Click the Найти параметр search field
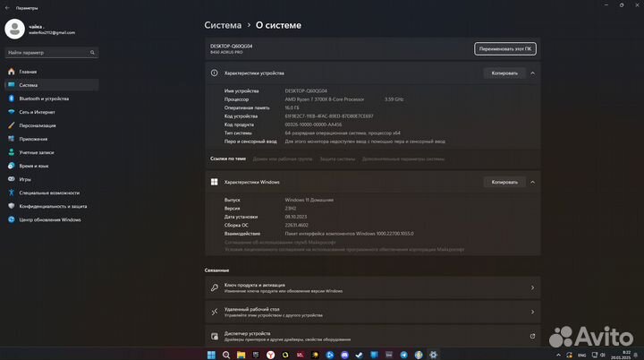644x360 pixels. coord(50,52)
